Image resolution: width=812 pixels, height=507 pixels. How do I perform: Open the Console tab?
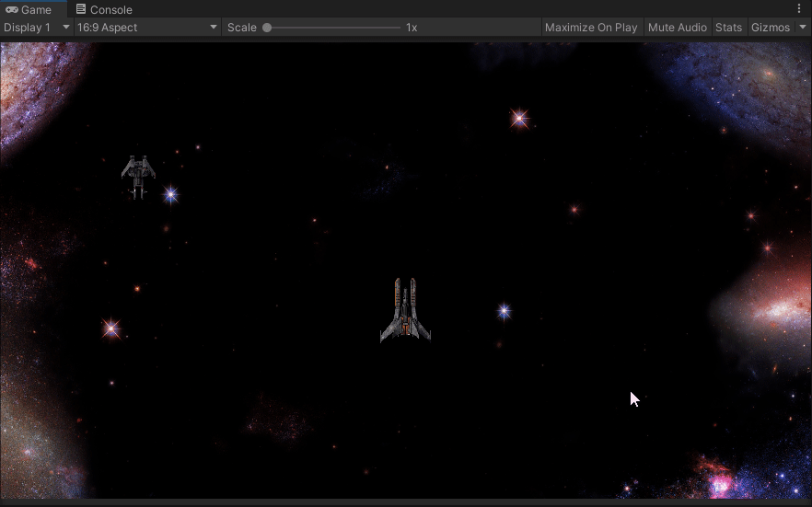pyautogui.click(x=103, y=9)
